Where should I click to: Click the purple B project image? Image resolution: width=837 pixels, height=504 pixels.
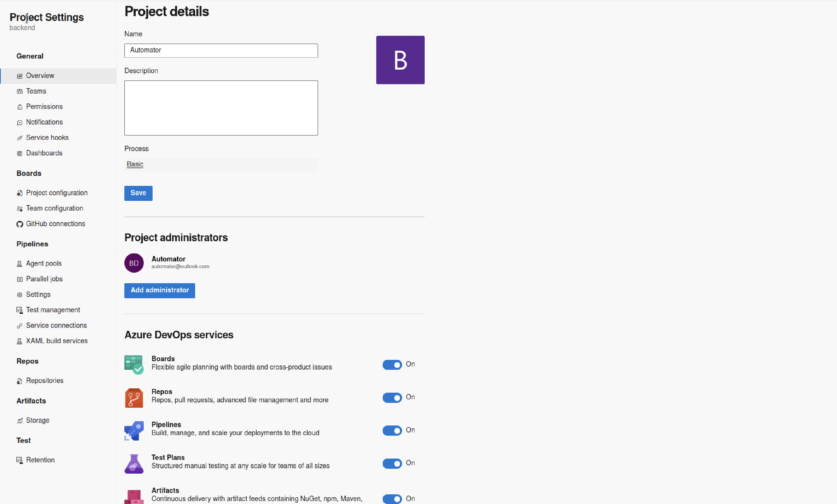point(400,60)
